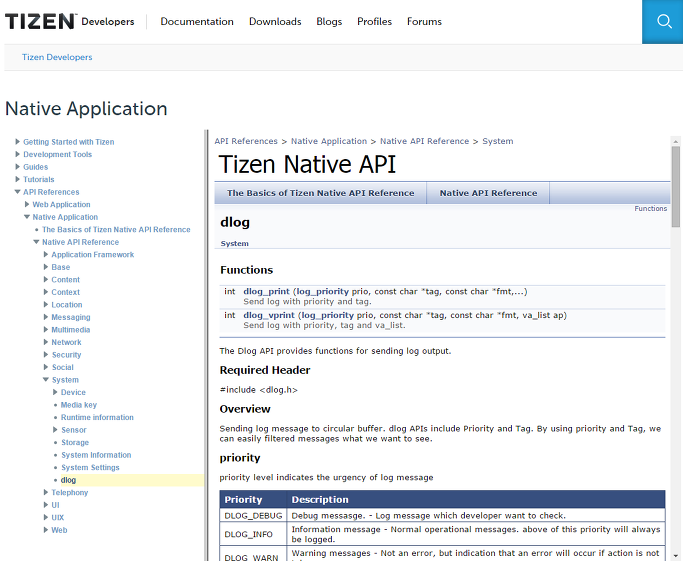
Task: Open log_priority type link in dlog_print row
Action: click(x=323, y=291)
